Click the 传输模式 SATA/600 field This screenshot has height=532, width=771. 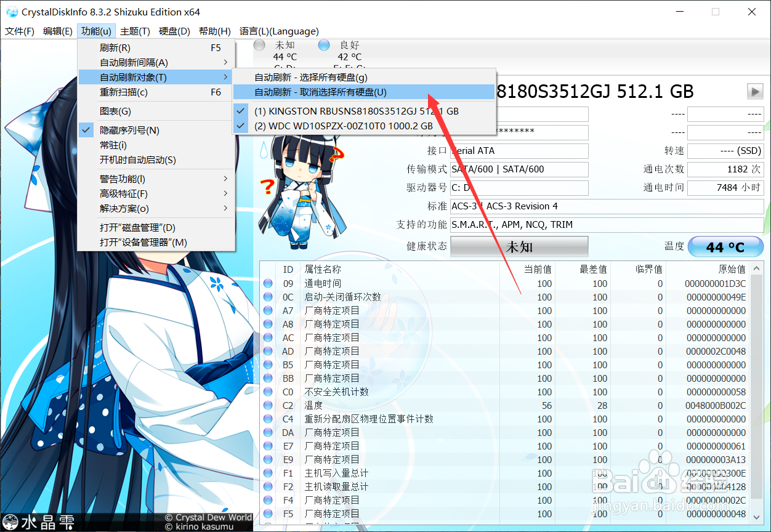click(x=519, y=169)
